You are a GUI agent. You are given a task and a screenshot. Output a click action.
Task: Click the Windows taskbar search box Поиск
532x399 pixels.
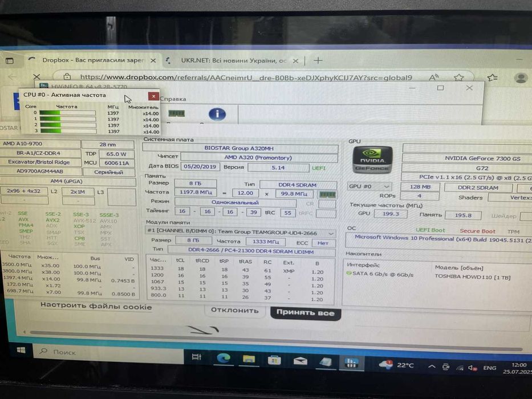(x=108, y=352)
